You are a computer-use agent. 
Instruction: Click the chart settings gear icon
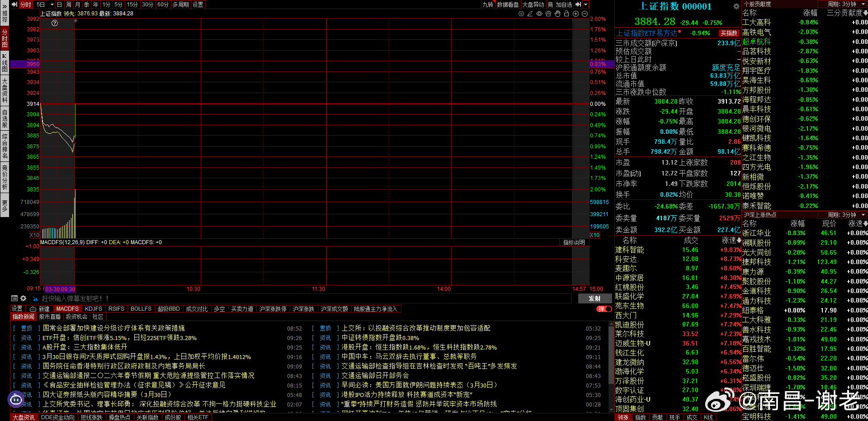tap(521, 14)
